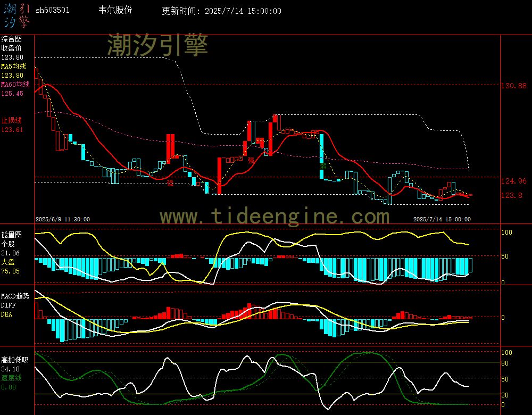Click the start date 2025/6/9 11:30:00

pyautogui.click(x=63, y=219)
